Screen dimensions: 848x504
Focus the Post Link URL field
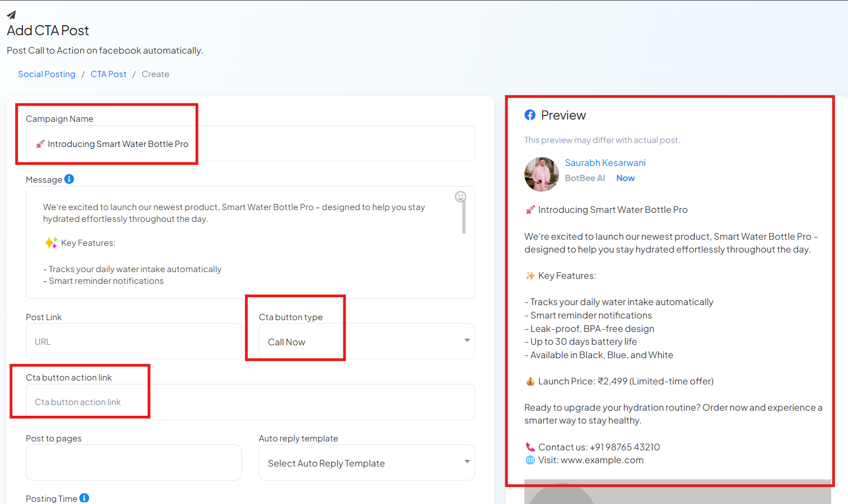click(134, 341)
